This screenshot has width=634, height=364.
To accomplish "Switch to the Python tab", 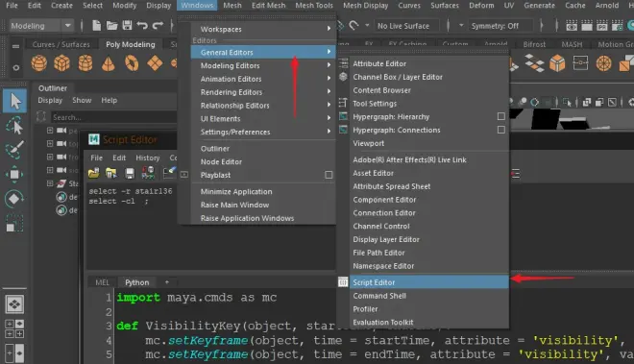I will [137, 282].
